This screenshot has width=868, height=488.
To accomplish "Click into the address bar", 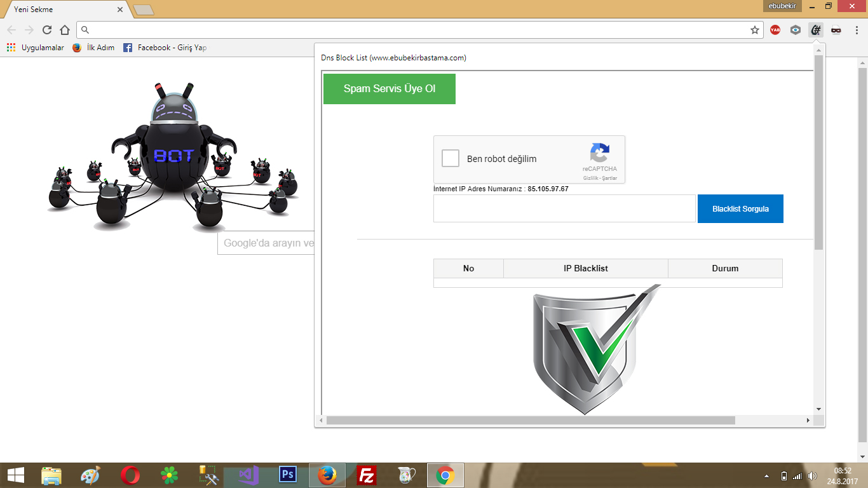I will pyautogui.click(x=419, y=30).
